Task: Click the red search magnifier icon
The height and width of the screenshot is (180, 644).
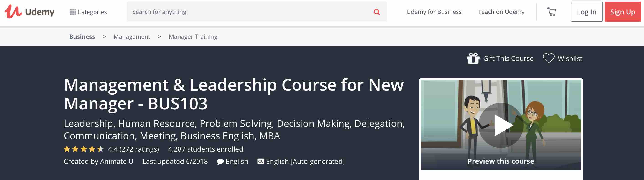Action: click(x=376, y=12)
